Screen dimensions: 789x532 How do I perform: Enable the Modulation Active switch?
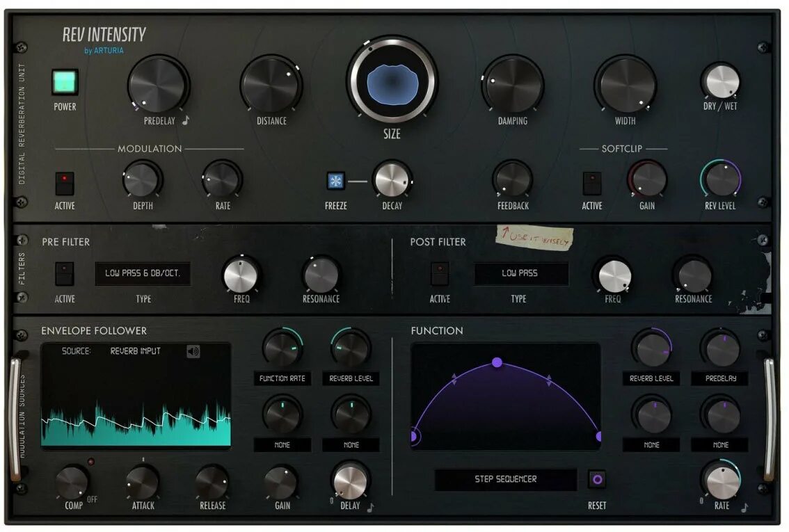65,183
